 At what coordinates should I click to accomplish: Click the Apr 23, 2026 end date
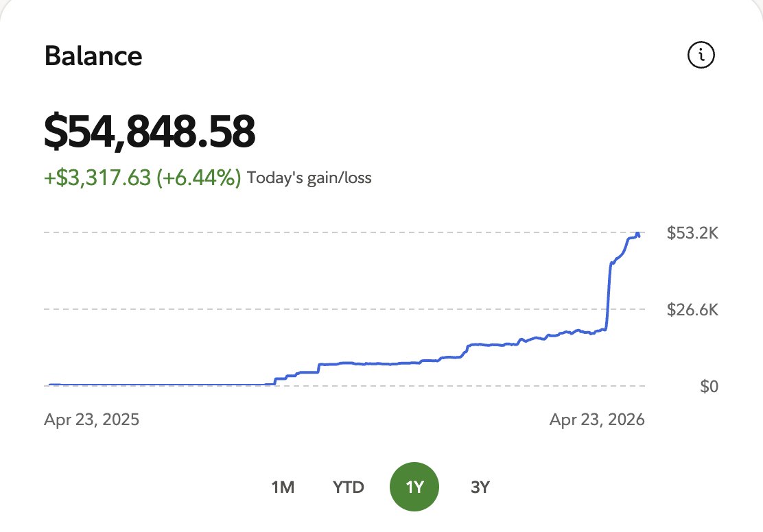point(597,419)
